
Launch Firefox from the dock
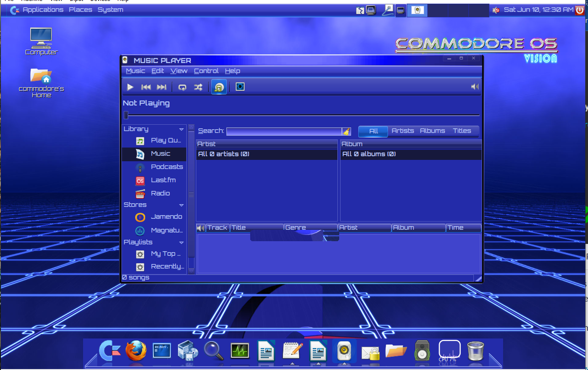tap(136, 351)
